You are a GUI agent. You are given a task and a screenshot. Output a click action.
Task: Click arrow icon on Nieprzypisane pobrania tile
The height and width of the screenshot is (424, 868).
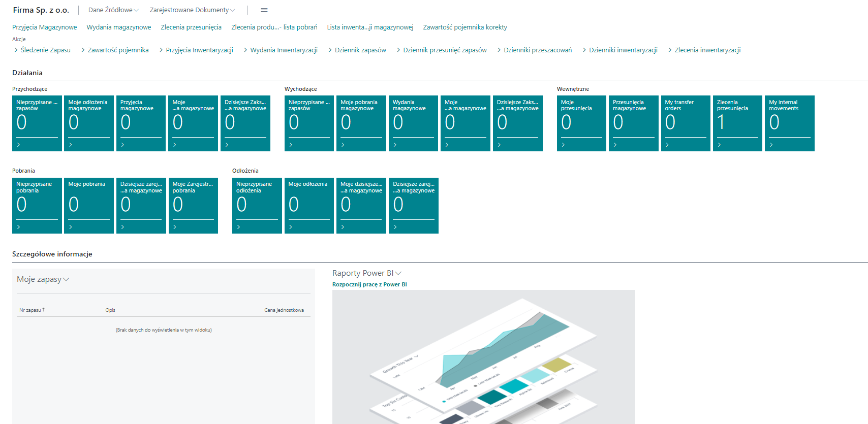point(19,227)
